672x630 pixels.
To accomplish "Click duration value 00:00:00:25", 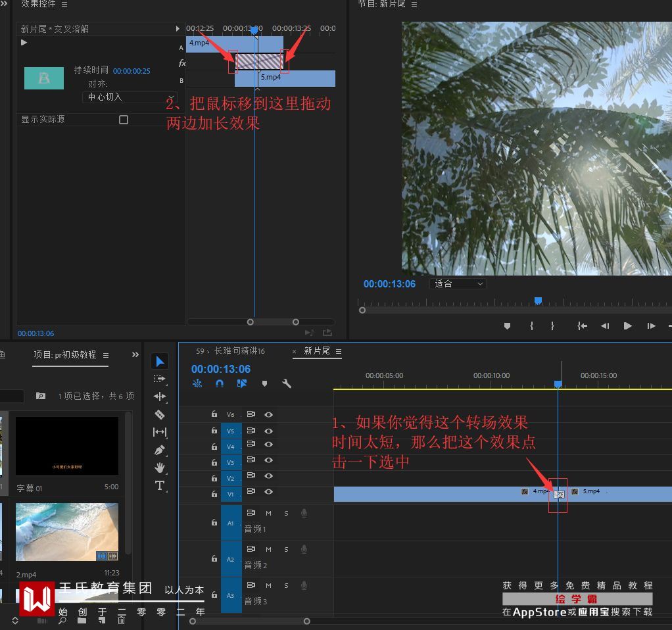I will coord(132,71).
